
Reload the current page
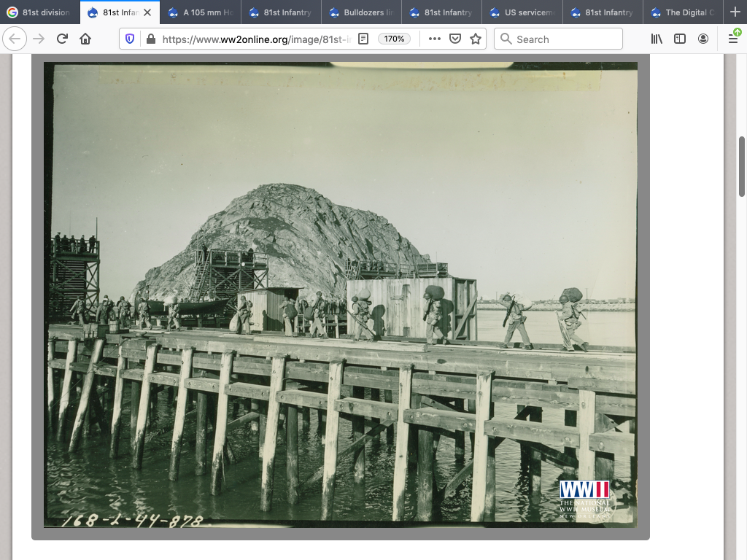(x=62, y=39)
